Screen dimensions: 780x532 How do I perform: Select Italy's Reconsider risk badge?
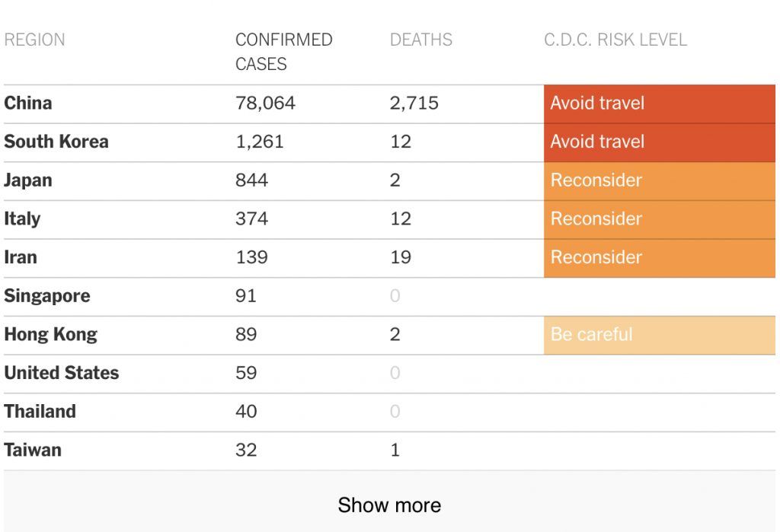tap(660, 219)
